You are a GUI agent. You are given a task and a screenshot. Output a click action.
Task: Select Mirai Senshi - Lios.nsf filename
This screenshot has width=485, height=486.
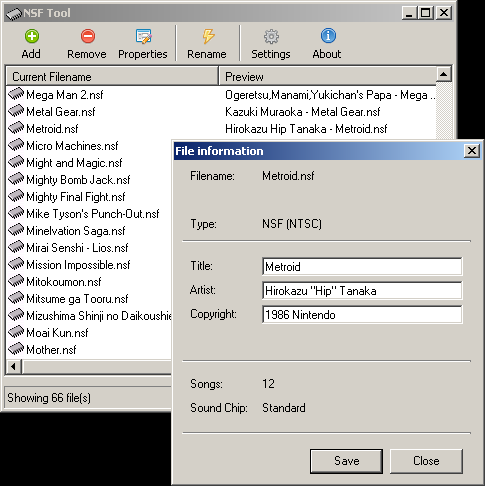(77, 248)
